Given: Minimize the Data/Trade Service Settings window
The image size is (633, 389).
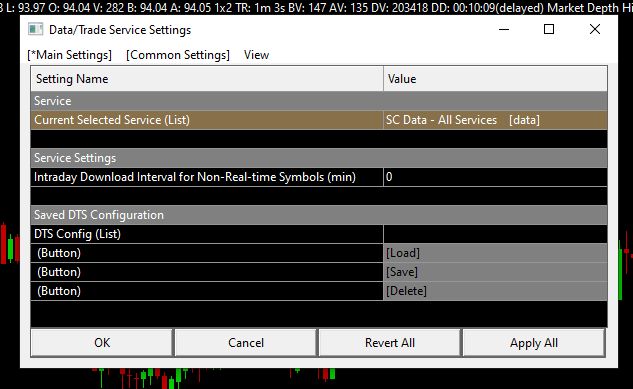Looking at the screenshot, I should pyautogui.click(x=504, y=29).
